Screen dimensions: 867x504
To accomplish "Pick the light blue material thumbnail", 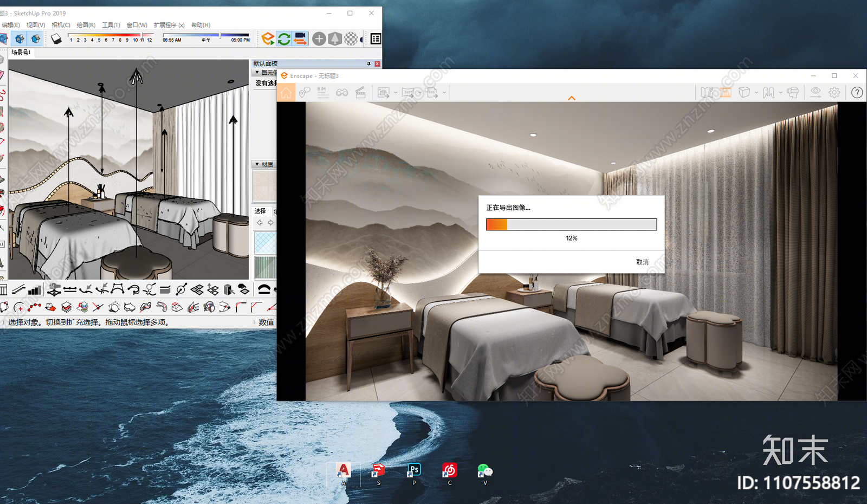I will [265, 243].
